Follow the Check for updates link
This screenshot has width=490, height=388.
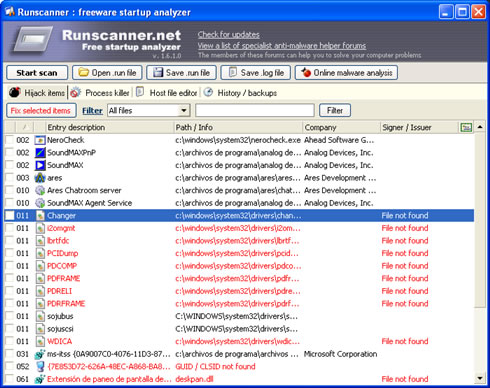tap(229, 34)
